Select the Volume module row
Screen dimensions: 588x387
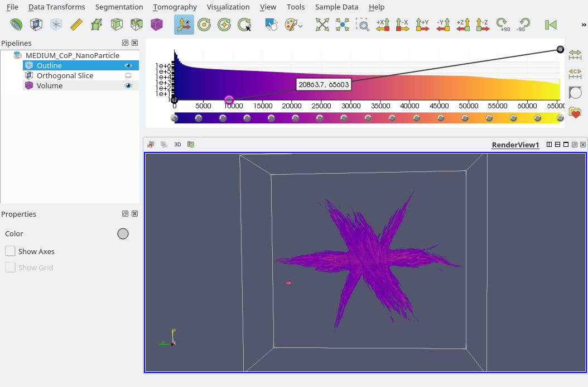pos(81,85)
